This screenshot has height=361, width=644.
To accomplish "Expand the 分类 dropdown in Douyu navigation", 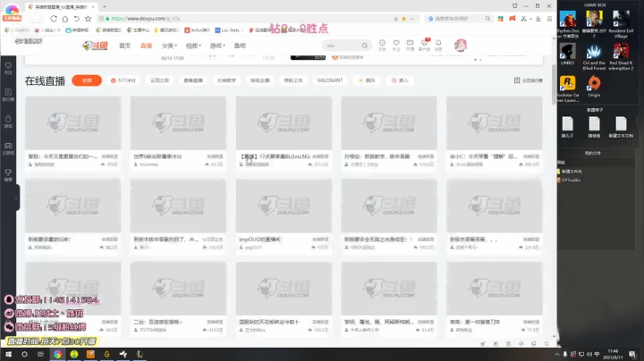I will point(169,46).
